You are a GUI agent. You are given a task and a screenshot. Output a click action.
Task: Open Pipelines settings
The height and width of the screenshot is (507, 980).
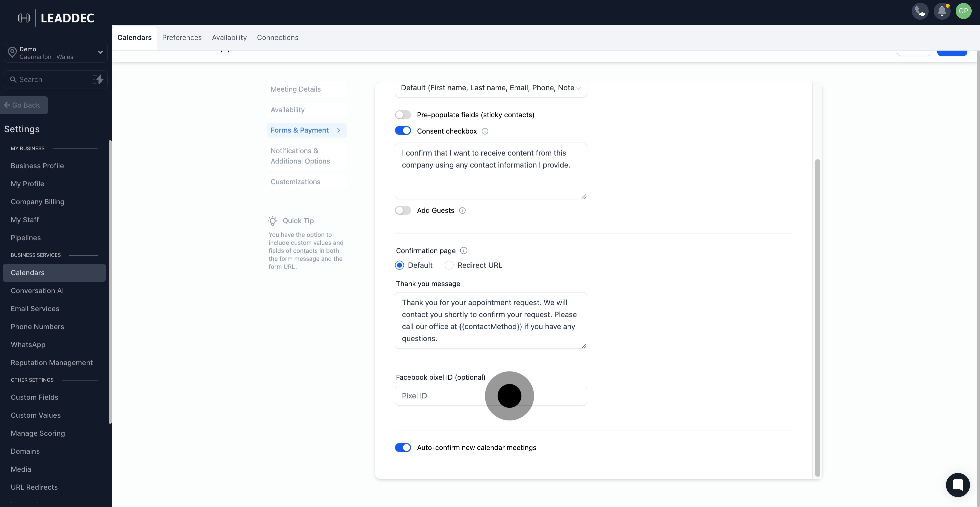25,238
